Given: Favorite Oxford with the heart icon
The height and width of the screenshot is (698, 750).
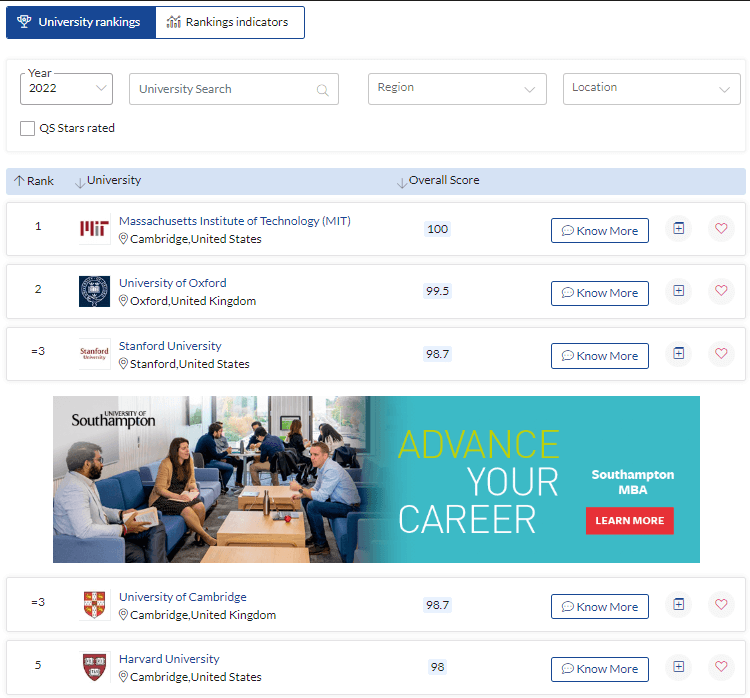Looking at the screenshot, I should (x=721, y=290).
